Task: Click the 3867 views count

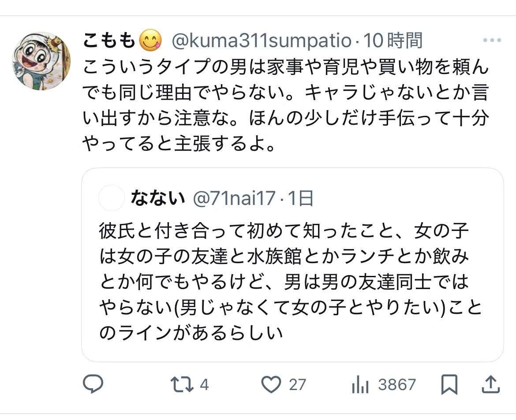Action: click(396, 385)
